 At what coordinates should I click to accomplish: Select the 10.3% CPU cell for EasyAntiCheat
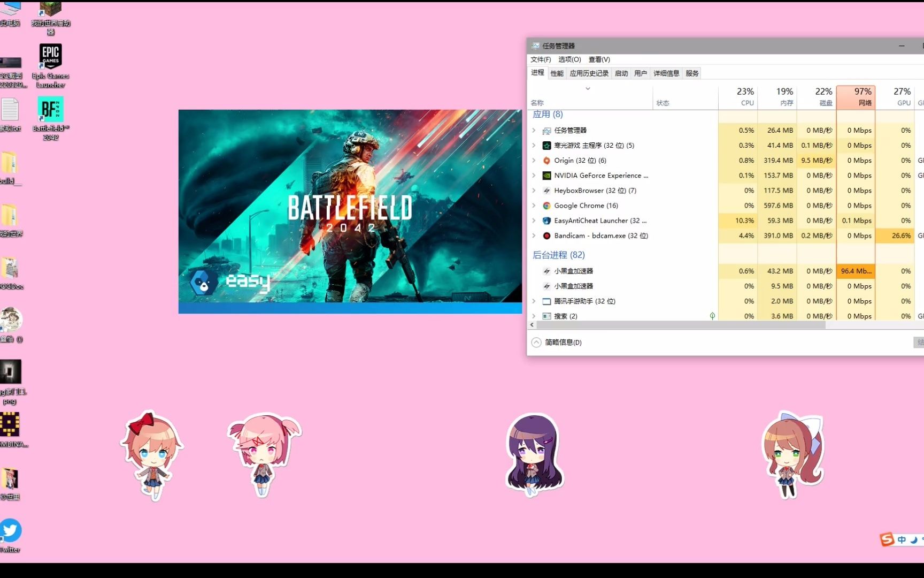click(x=738, y=220)
